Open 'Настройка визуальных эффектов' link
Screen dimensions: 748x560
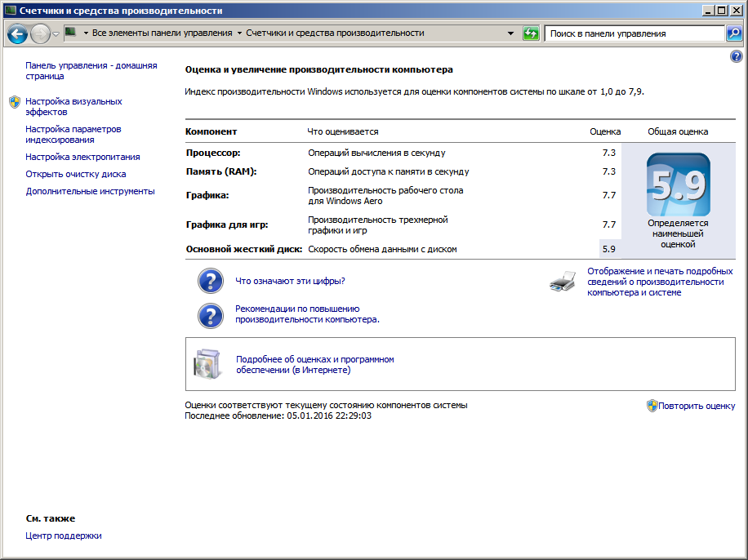click(73, 106)
